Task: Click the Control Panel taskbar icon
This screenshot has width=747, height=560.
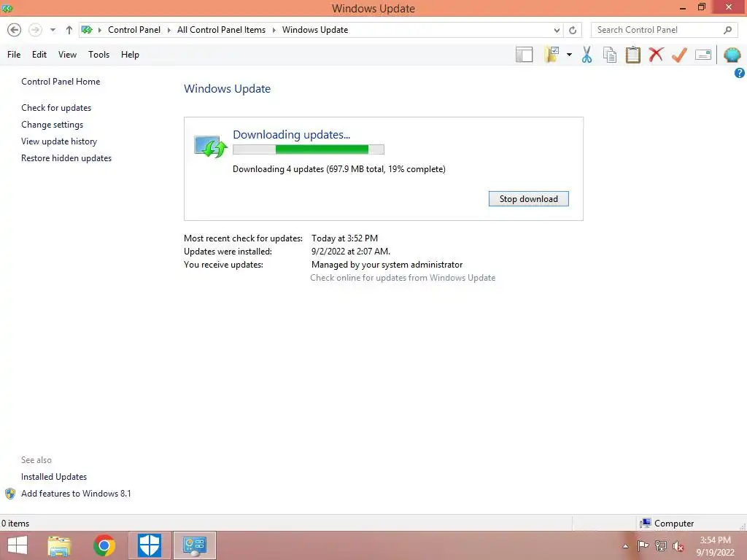Action: [194, 545]
